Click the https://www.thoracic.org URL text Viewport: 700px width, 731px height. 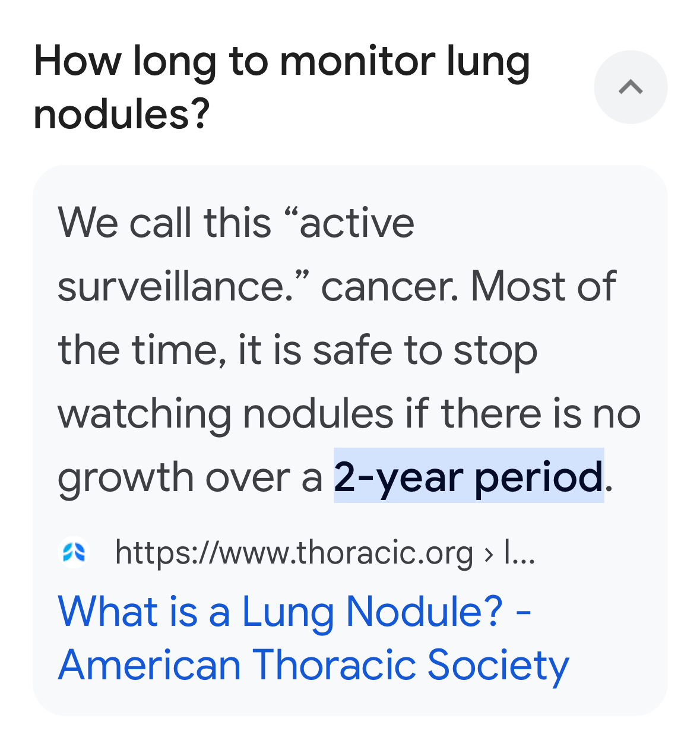(x=294, y=552)
